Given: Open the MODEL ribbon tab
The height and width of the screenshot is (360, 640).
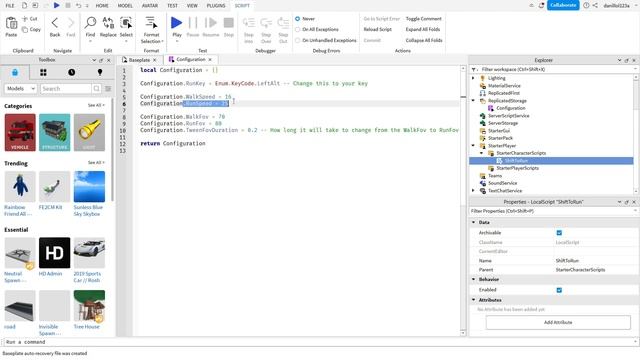Looking at the screenshot, I should pos(125,6).
